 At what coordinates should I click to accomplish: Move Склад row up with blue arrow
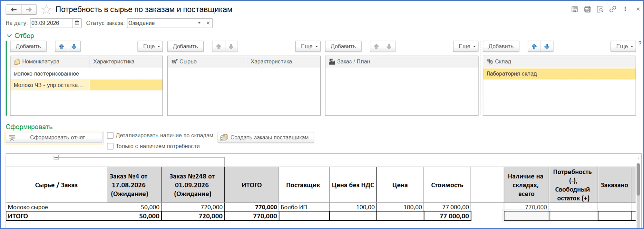coord(534,46)
